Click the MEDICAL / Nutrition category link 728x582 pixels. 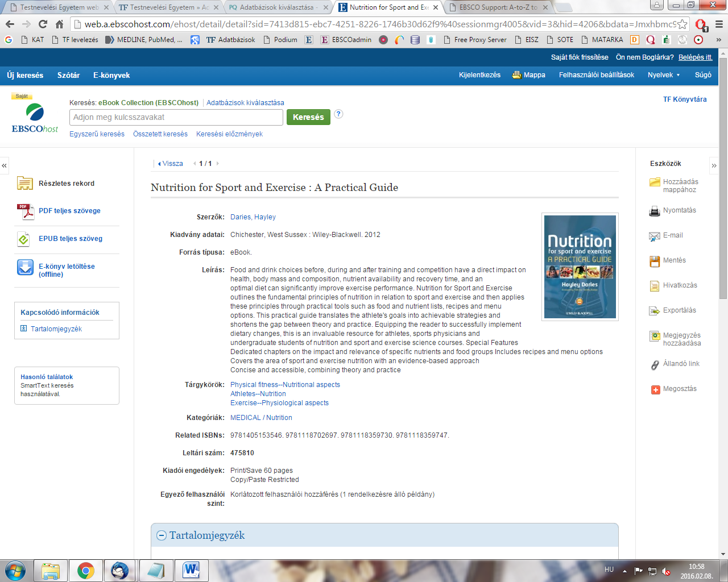[x=261, y=418]
